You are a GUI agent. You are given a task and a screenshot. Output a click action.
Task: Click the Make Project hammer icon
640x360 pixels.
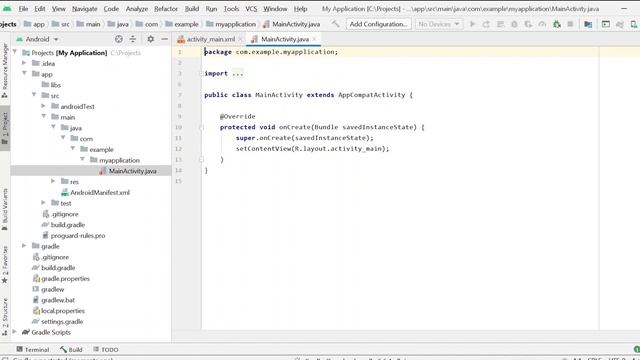coord(336,24)
